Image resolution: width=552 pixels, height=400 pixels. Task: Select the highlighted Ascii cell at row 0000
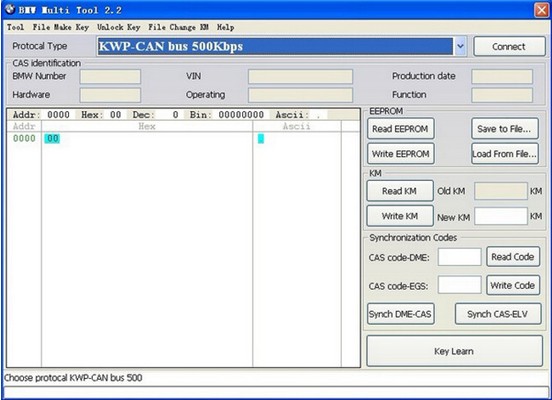point(261,138)
